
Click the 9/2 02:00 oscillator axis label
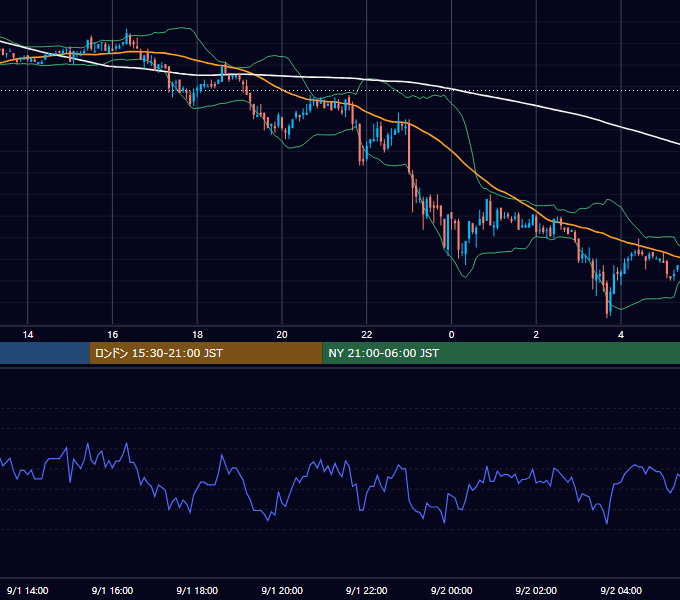(536, 590)
